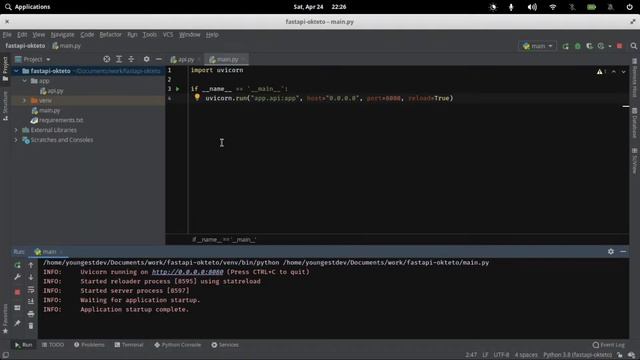
Task: Expand the venv folder
Action: point(24,100)
